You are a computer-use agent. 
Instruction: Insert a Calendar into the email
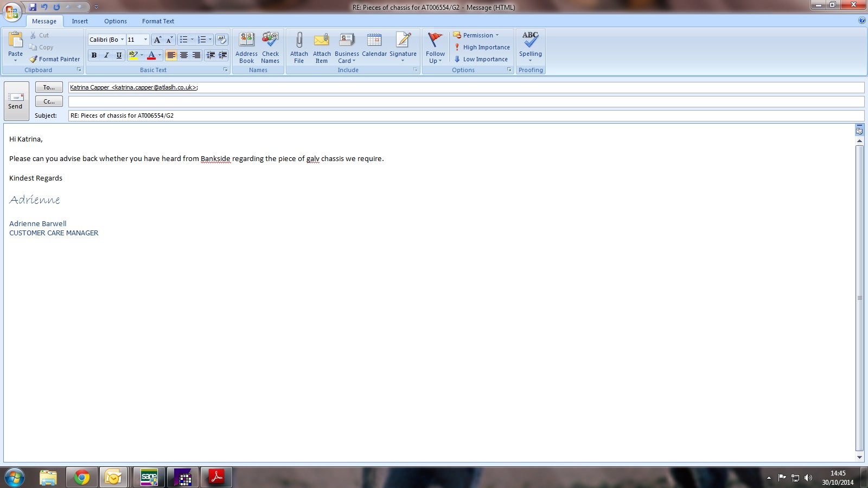pos(374,44)
